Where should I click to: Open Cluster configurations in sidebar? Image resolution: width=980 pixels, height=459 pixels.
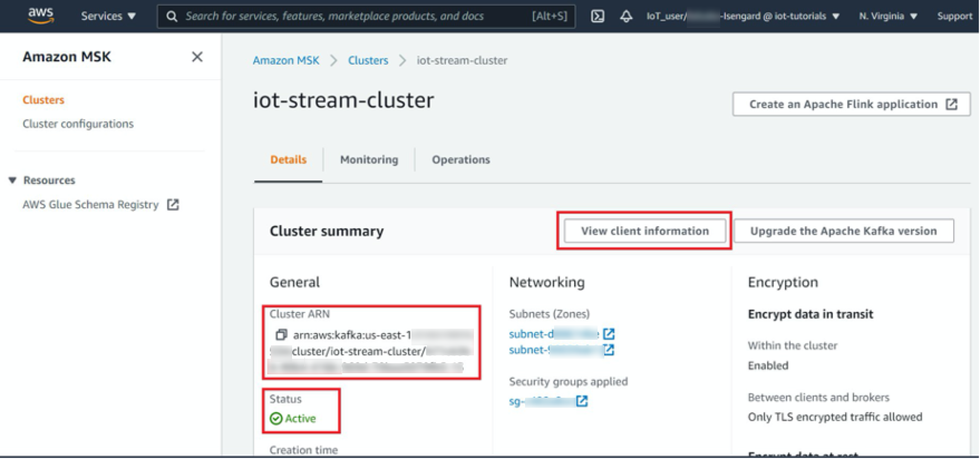coord(78,124)
